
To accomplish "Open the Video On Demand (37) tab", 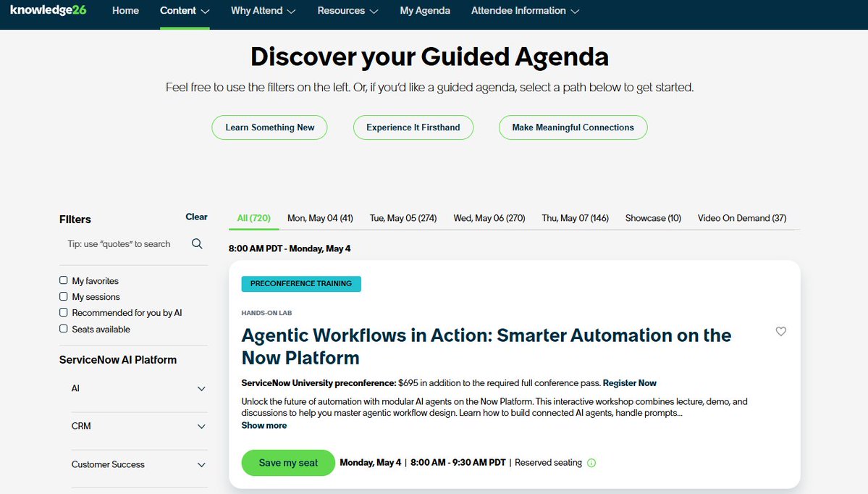I will coord(742,218).
